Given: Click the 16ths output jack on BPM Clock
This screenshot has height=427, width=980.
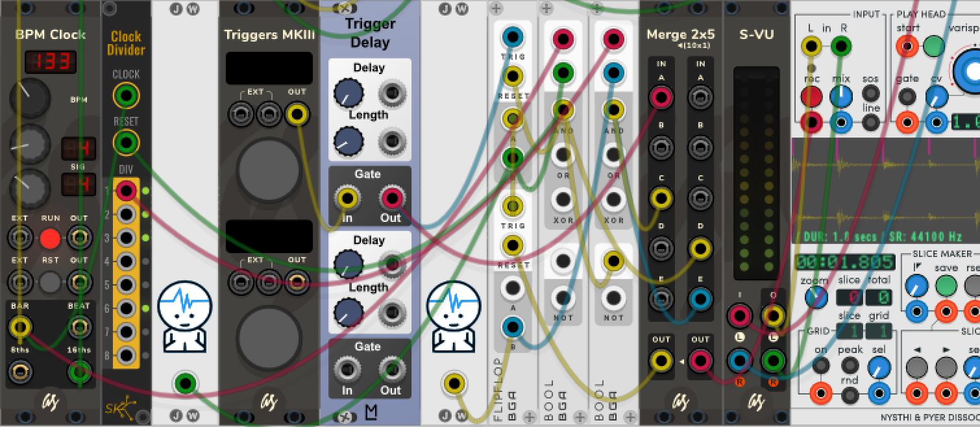Looking at the screenshot, I should coord(79,372).
